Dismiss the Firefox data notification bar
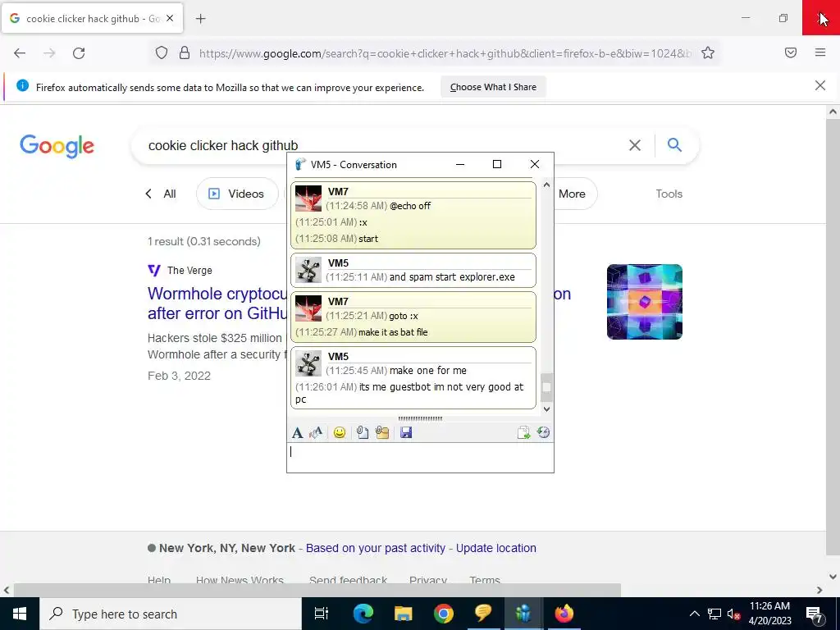 [x=820, y=85]
